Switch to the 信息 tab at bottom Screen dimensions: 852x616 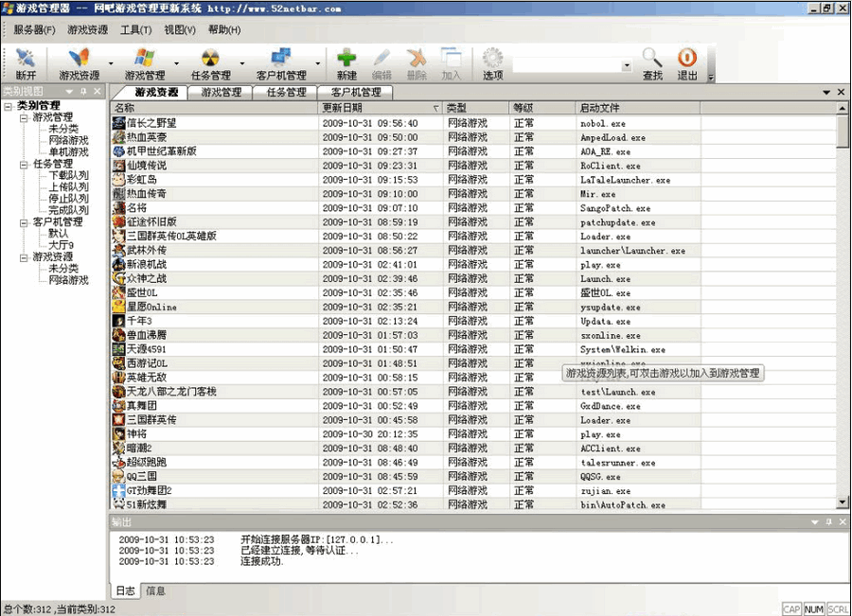click(x=154, y=590)
